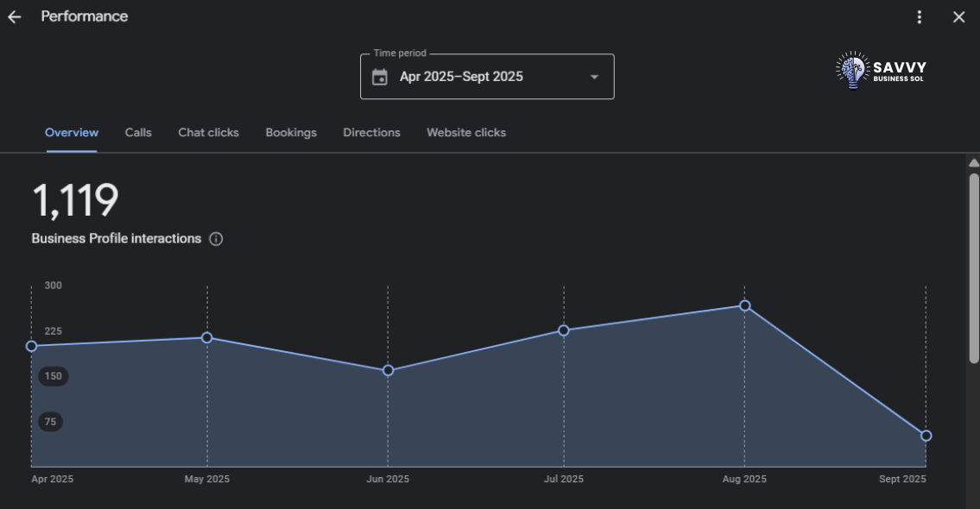The width and height of the screenshot is (980, 509).
Task: Click the Jun 2025 axis label
Action: point(388,479)
